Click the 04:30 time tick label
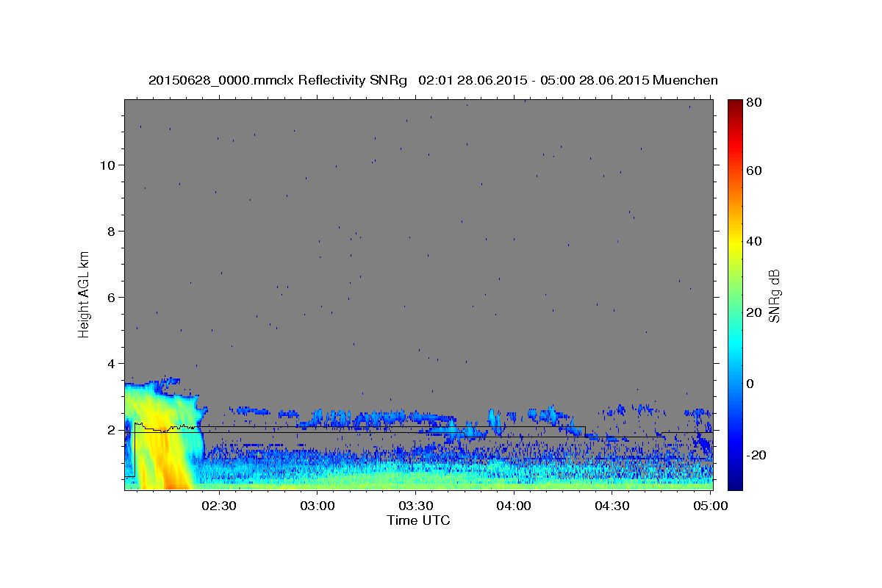This screenshot has width=882, height=588. point(612,506)
